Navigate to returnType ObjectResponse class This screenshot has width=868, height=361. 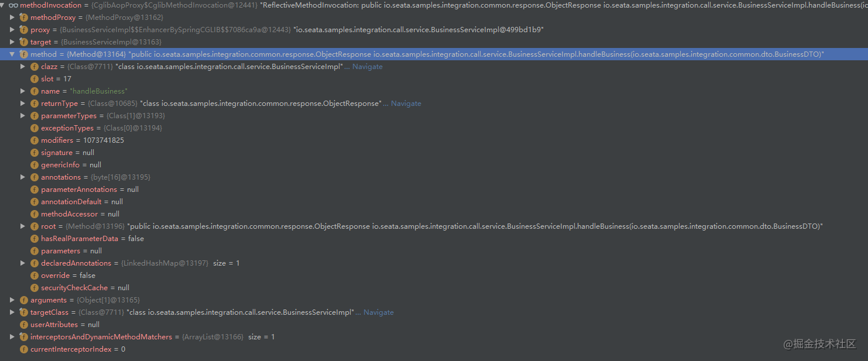(406, 104)
